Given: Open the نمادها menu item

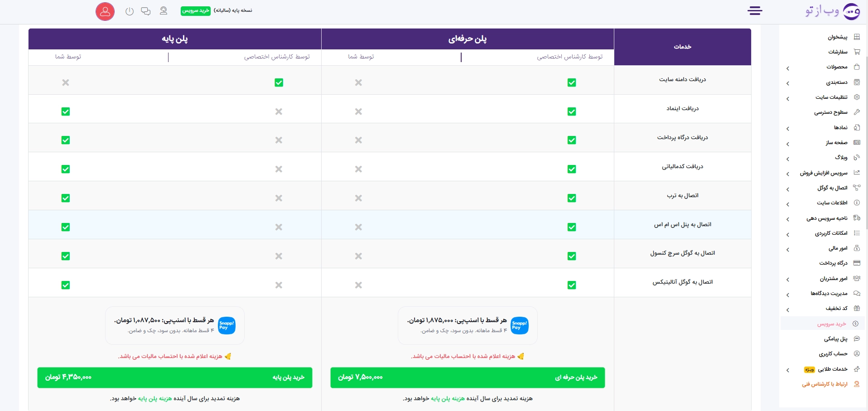Looking at the screenshot, I should click(x=841, y=128).
